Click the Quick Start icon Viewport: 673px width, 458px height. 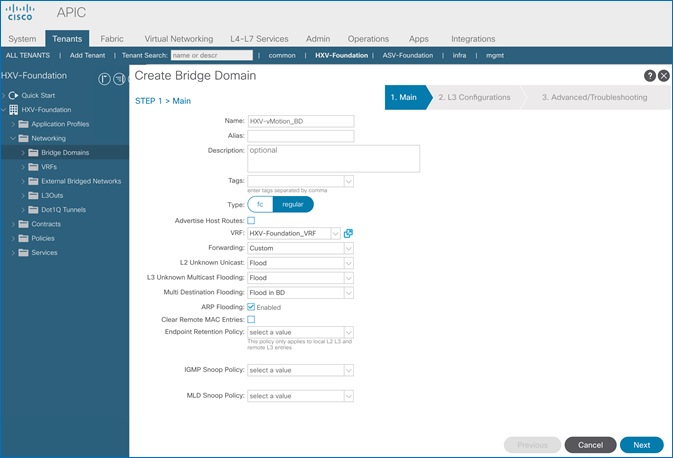[13, 95]
